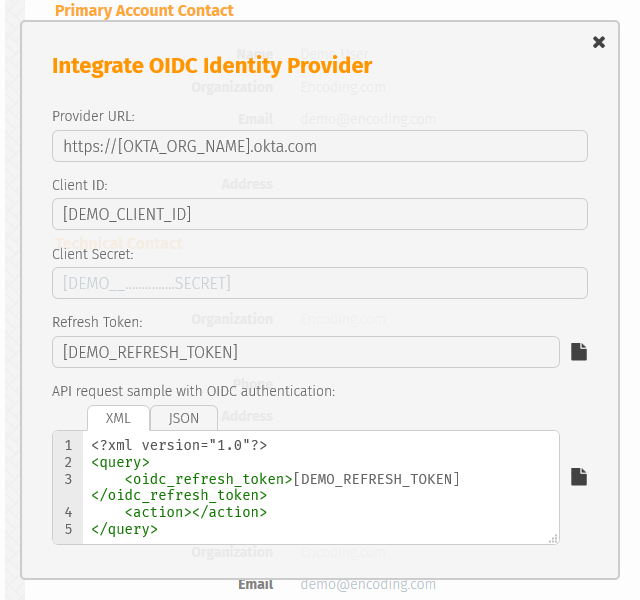This screenshot has width=640, height=600.
Task: Click the "Integrate OIDC Identity Provider" heading
Action: coord(212,66)
